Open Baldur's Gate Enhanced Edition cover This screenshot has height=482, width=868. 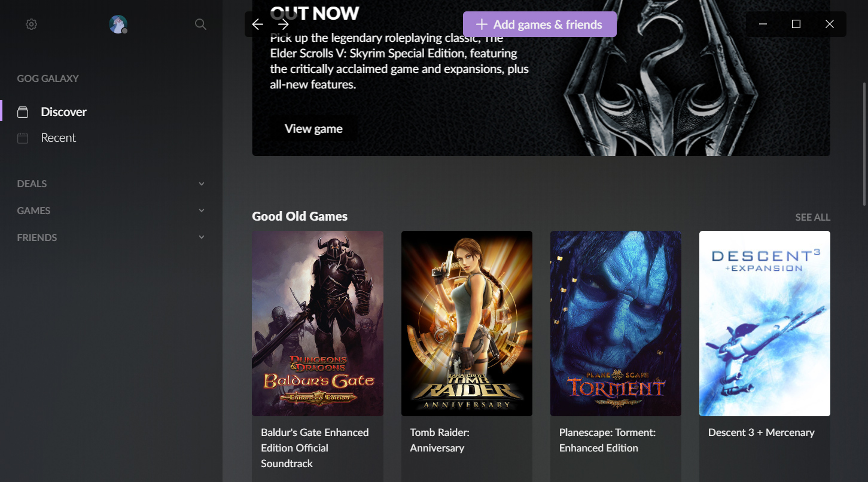tap(318, 324)
